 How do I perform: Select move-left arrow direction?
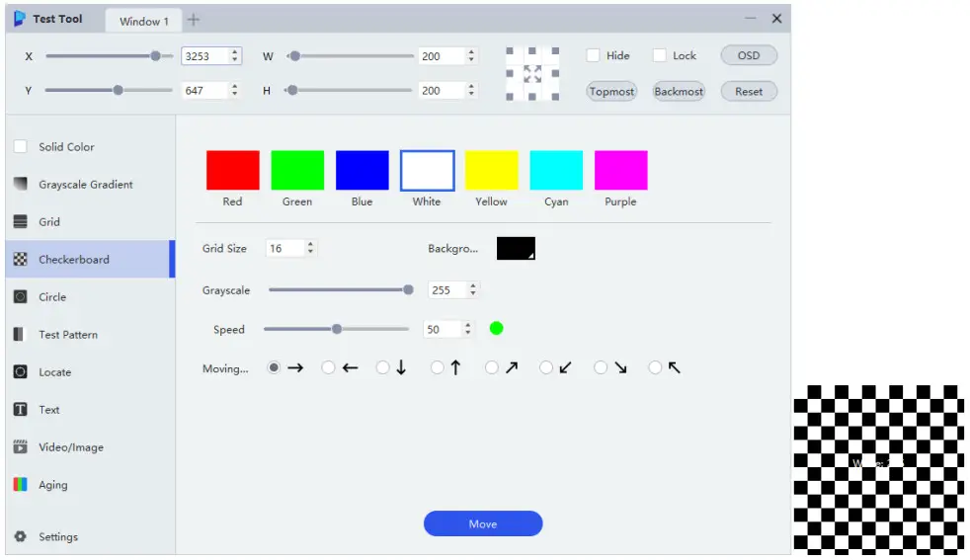[328, 367]
